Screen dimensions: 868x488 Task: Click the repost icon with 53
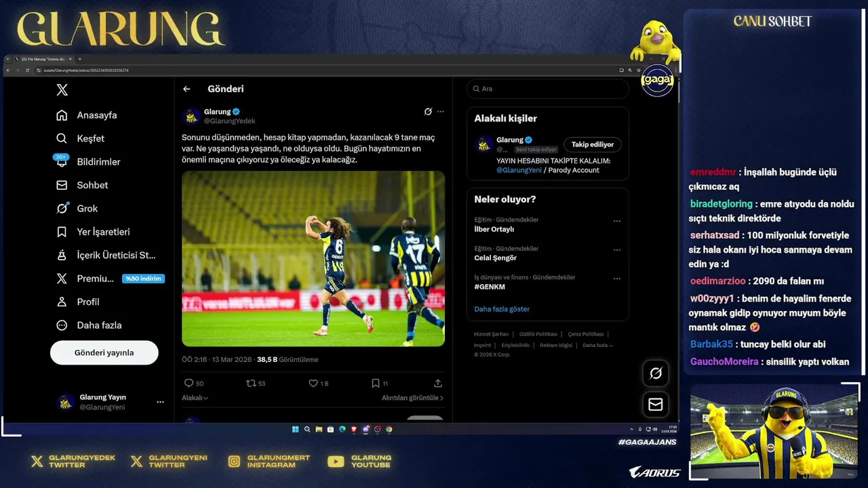coord(251,383)
